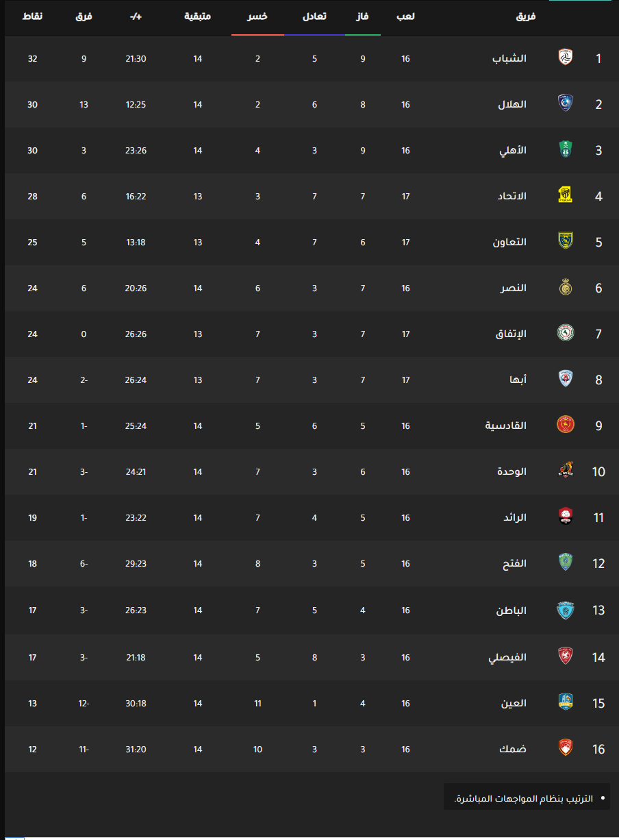Viewport: 619px width, 840px height.
Task: Click the Al Taawoun club badge
Action: click(565, 242)
